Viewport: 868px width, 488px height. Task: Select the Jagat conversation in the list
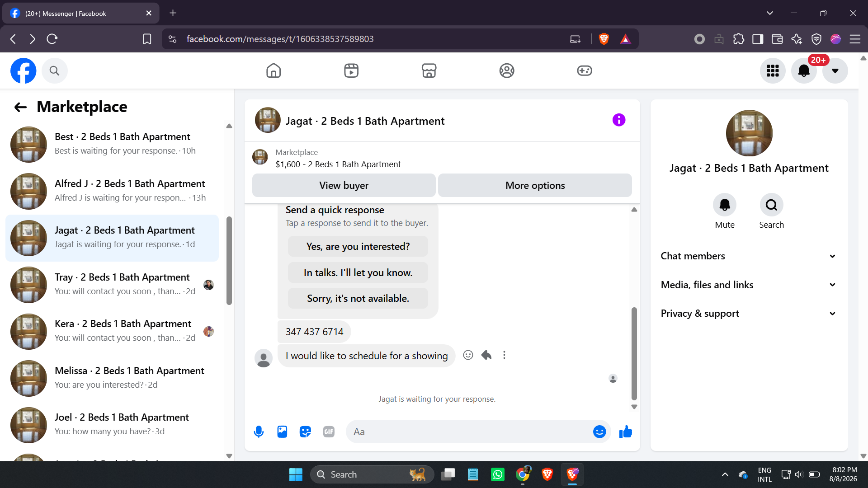tap(112, 238)
